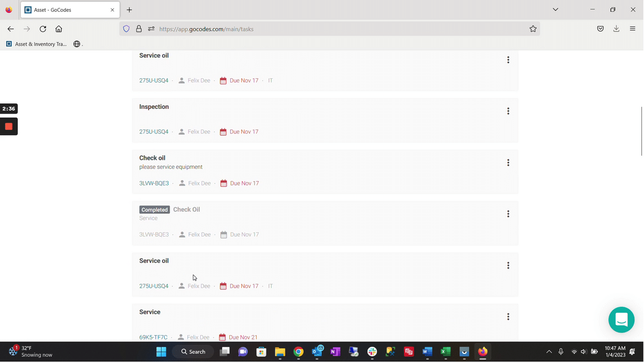The height and width of the screenshot is (363, 644).
Task: Open options menu for Inspection task
Action: pos(508,112)
